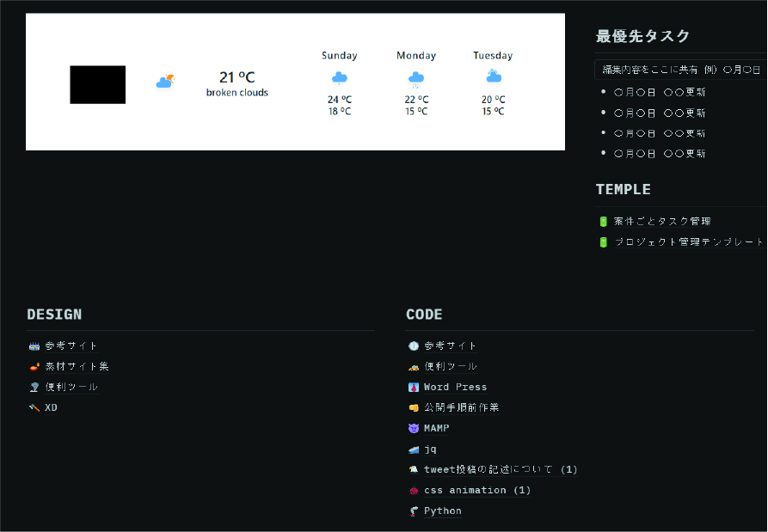Click the hammer icon beside XD
Viewport: 768px width, 532px height.
[34, 408]
